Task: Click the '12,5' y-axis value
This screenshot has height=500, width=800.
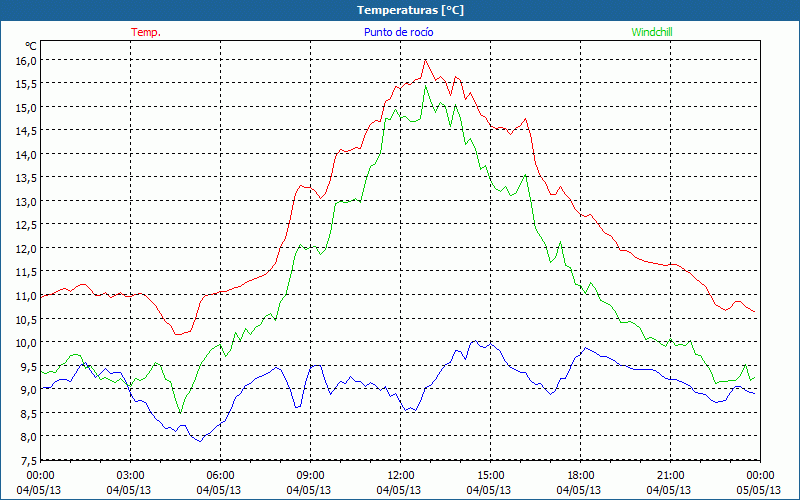Action: coord(26,225)
